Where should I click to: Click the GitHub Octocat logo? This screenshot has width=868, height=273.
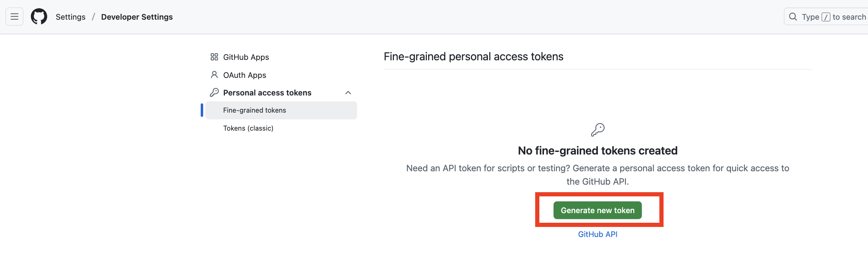pyautogui.click(x=39, y=17)
